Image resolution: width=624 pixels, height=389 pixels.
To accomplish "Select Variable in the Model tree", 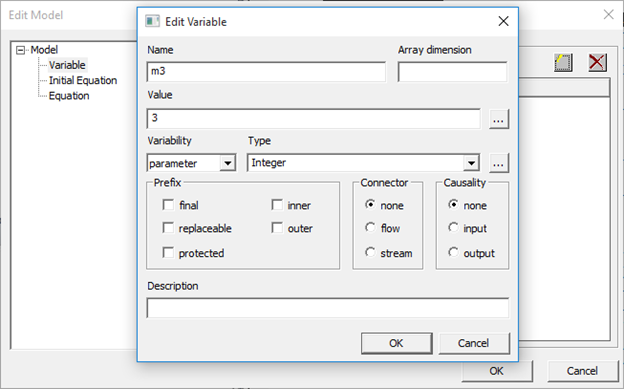I will point(67,65).
